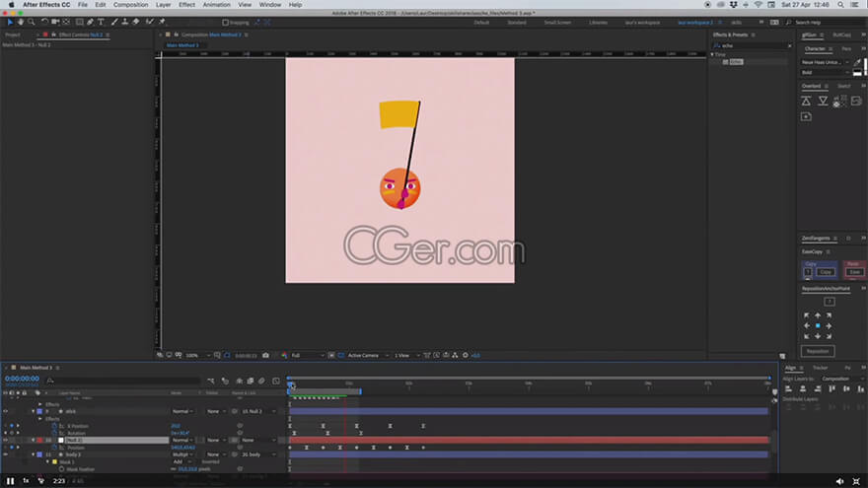The image size is (868, 488).
Task: Click the Overlord new shape layer icon
Action: tap(806, 116)
